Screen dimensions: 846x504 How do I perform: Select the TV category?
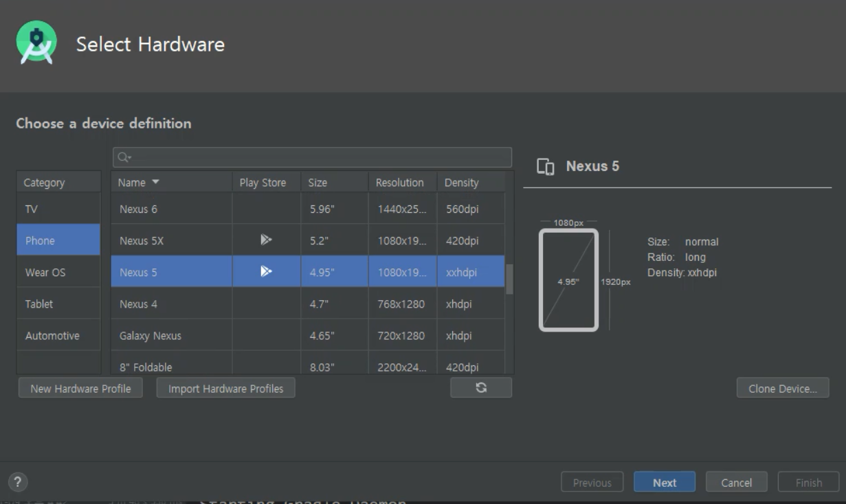pyautogui.click(x=58, y=209)
